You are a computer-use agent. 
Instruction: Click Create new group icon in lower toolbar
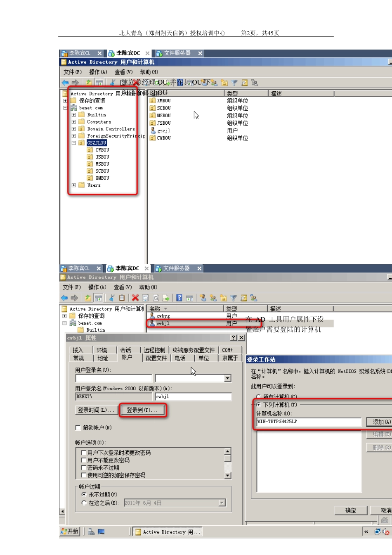click(x=213, y=298)
